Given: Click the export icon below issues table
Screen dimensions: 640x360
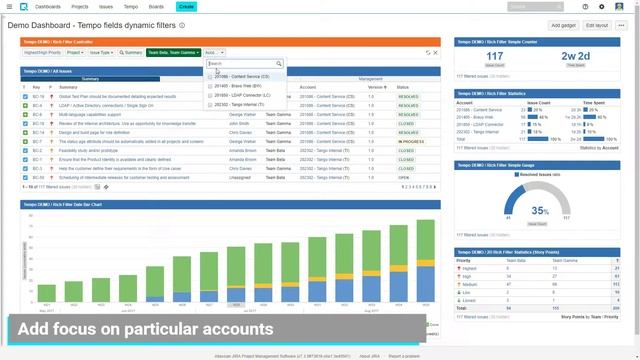Looking at the screenshot, I should (97, 187).
